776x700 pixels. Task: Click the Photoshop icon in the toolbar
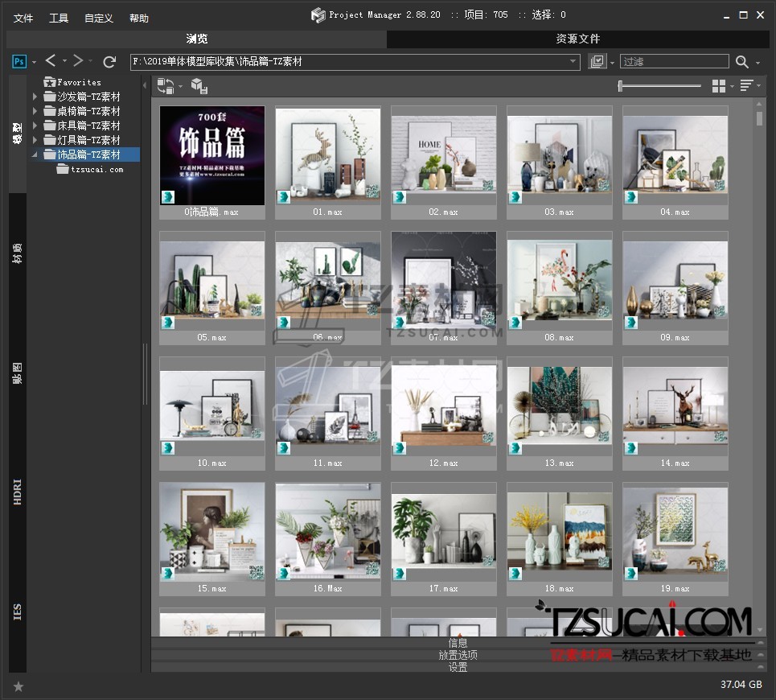[19, 61]
